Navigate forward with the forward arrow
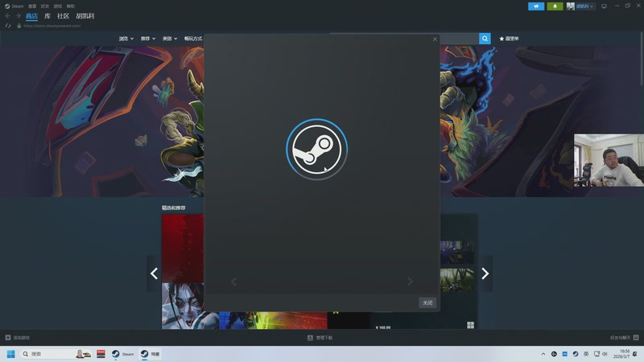Image resolution: width=644 pixels, height=362 pixels. (18, 16)
